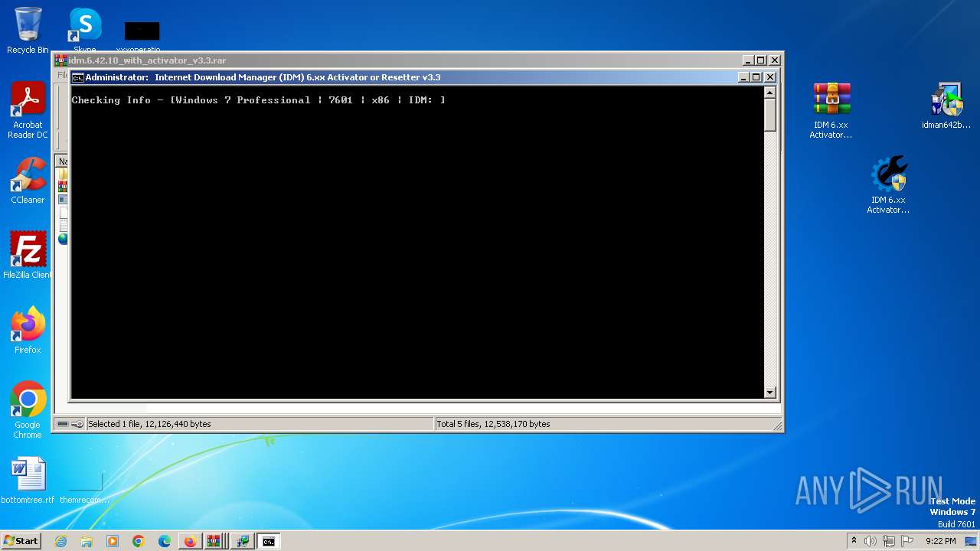Image resolution: width=980 pixels, height=551 pixels.
Task: Click the WinRAR window resize grip
Action: click(x=777, y=426)
